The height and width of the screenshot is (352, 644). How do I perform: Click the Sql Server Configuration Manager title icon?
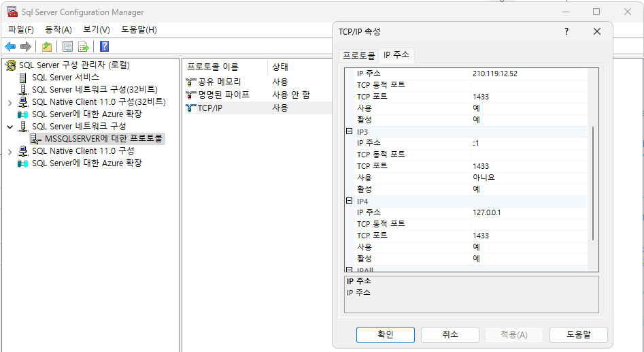pyautogui.click(x=12, y=12)
